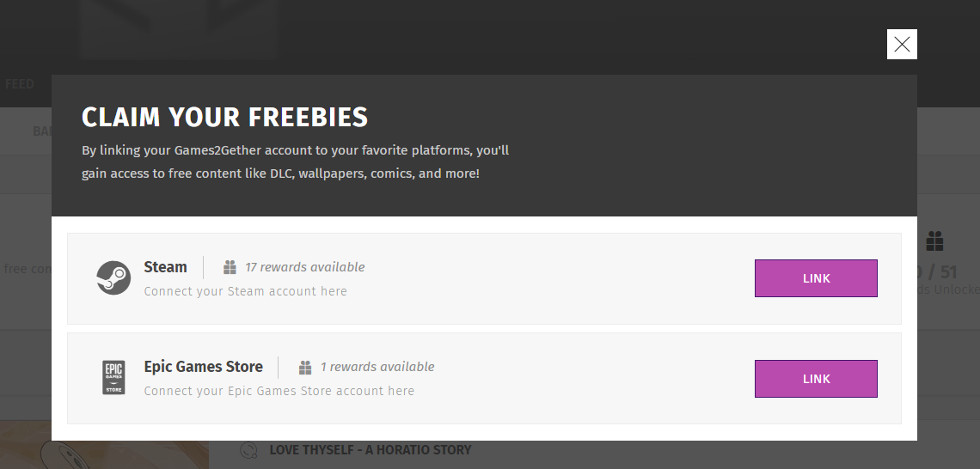Click the gift icon beside 1 rewards
The height and width of the screenshot is (469, 980).
[x=305, y=367]
